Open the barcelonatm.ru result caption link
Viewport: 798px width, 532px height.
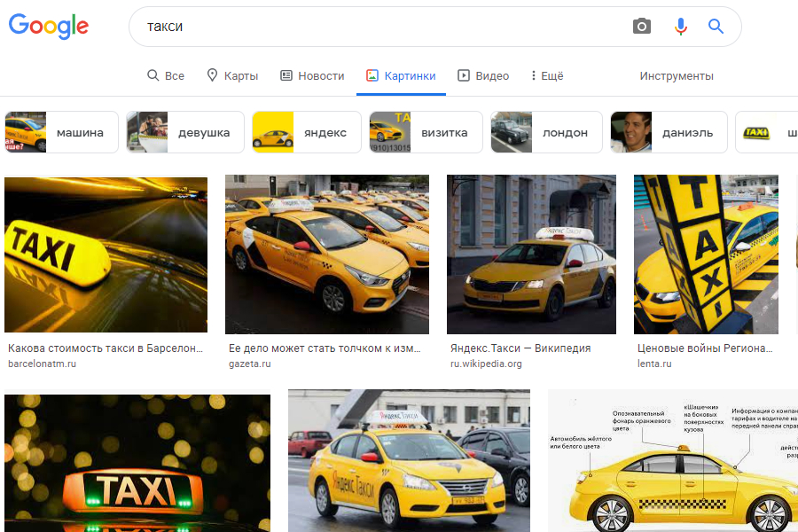(x=106, y=348)
